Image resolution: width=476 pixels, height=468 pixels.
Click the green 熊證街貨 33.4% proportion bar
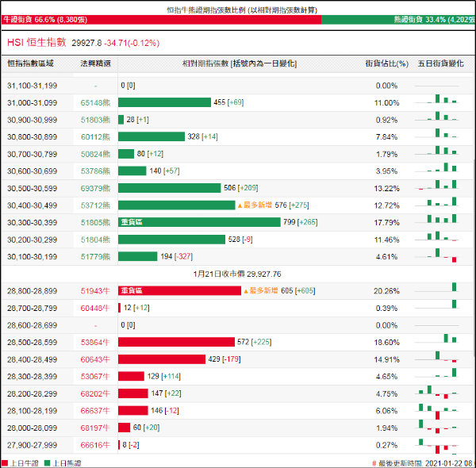(398, 20)
